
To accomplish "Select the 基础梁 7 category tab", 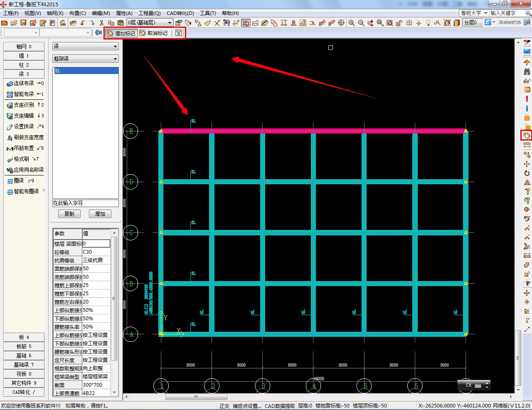I will [24, 365].
